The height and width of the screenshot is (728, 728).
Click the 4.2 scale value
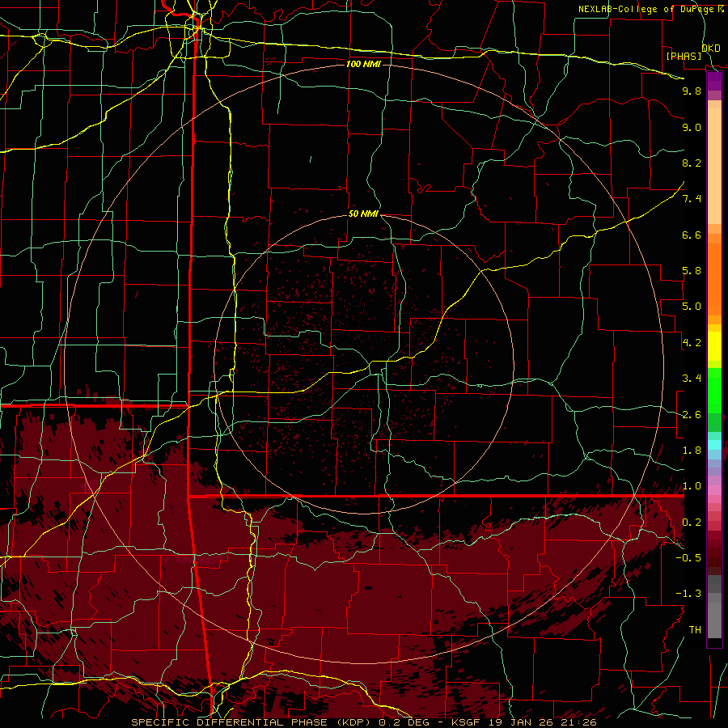point(692,343)
